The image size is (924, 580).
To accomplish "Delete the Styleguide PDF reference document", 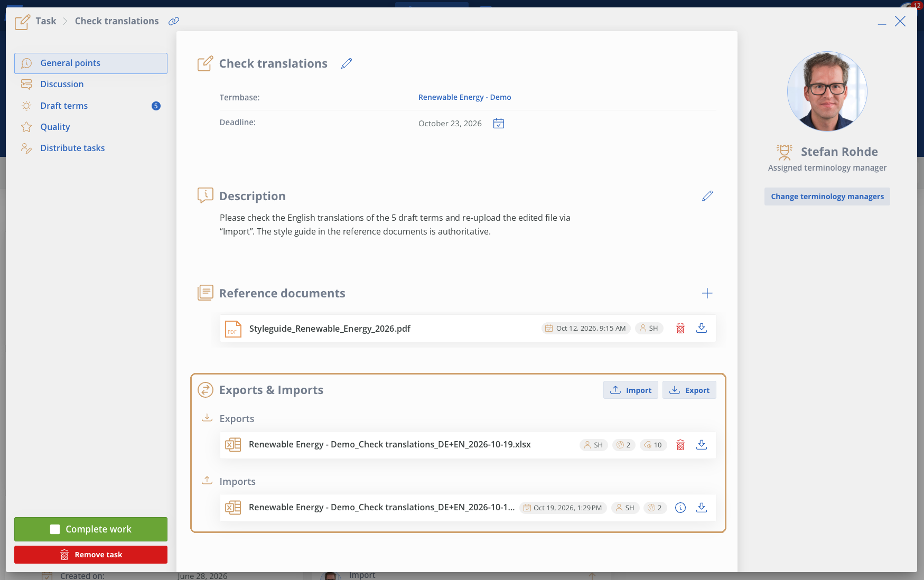I will (680, 329).
